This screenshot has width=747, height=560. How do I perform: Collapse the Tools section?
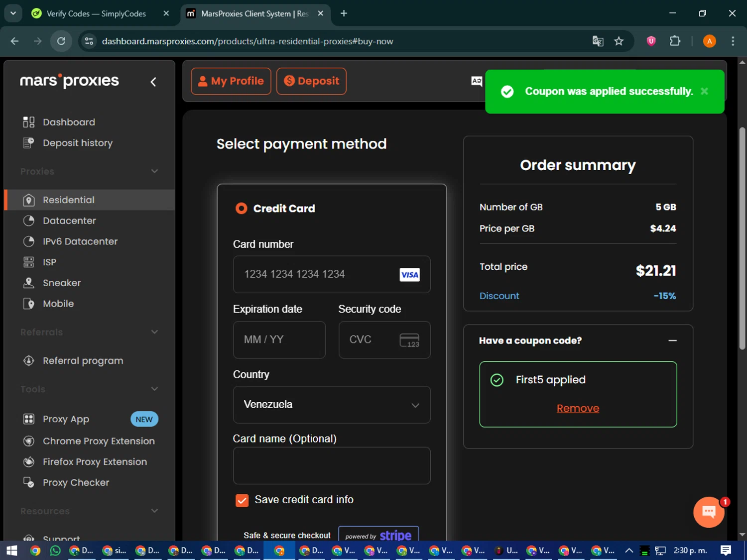coord(154,389)
